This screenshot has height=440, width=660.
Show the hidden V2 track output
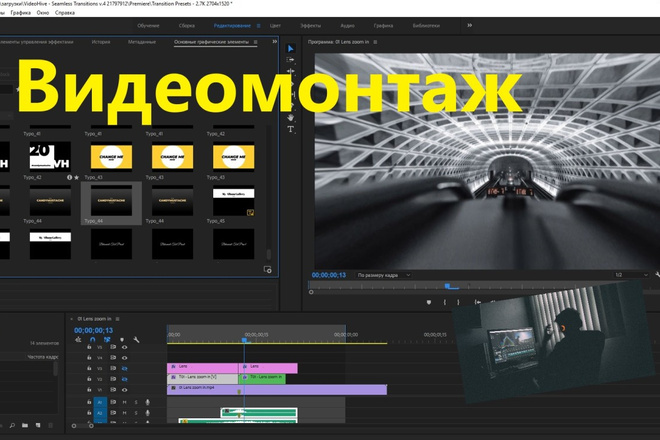[x=124, y=379]
